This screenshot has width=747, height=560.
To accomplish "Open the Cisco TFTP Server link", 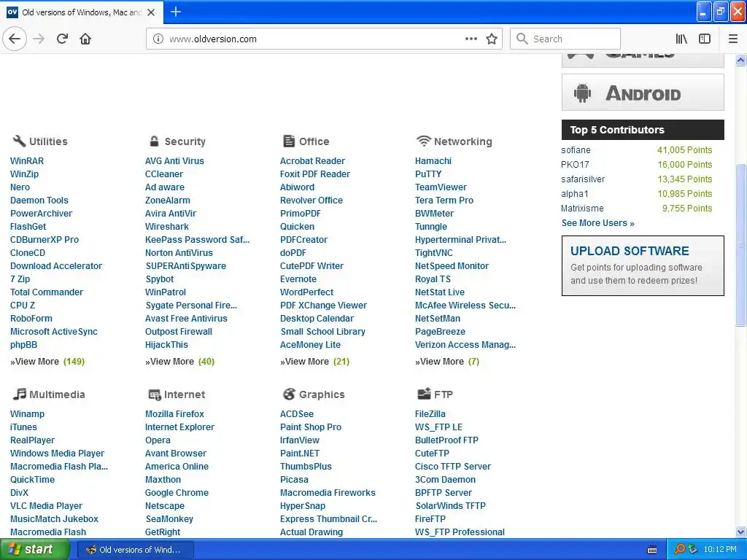I will [452, 467].
